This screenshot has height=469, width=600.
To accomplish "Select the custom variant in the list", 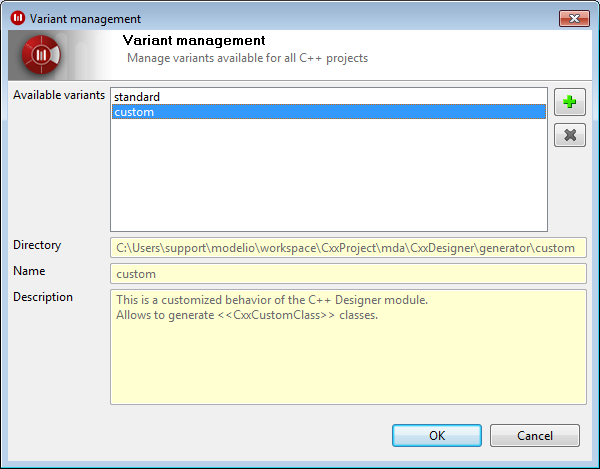I will click(x=329, y=112).
